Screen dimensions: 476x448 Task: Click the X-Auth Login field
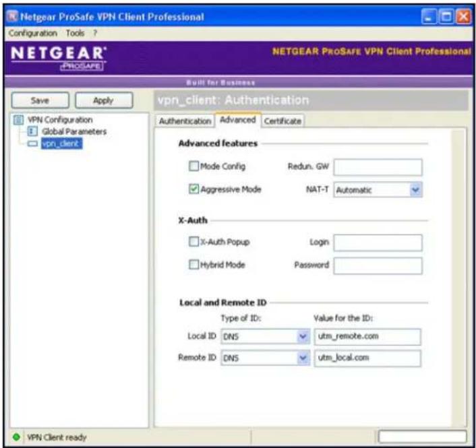[378, 243]
